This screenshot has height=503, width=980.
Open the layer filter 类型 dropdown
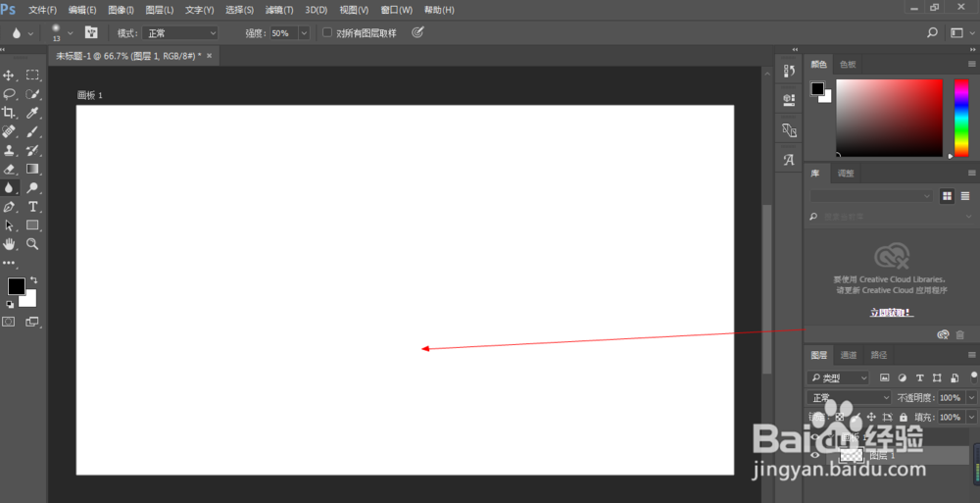click(x=838, y=377)
